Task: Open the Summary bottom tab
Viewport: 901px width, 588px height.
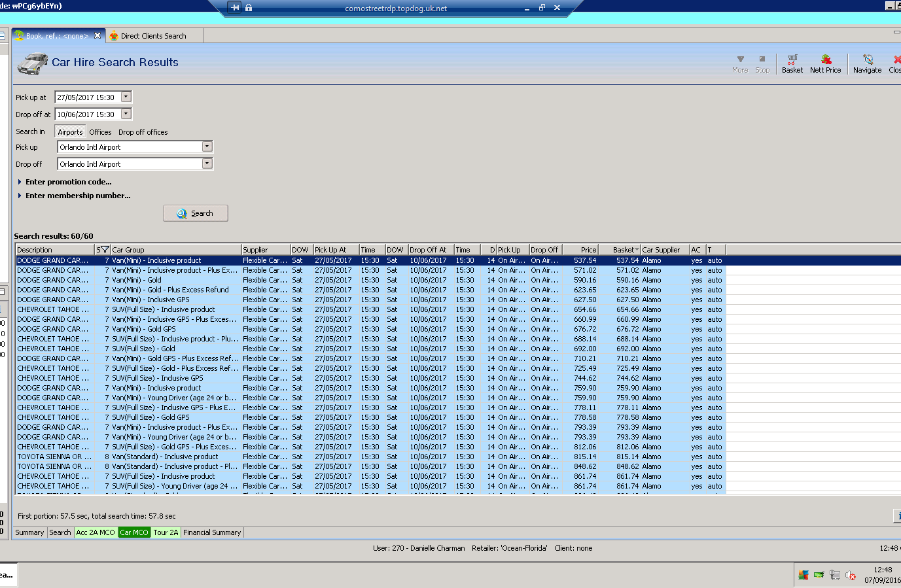Action: click(29, 532)
